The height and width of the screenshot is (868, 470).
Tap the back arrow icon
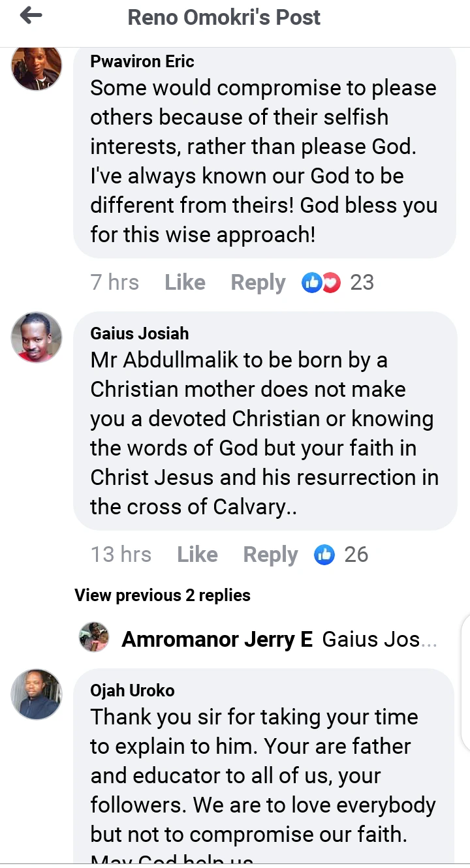coord(31,16)
